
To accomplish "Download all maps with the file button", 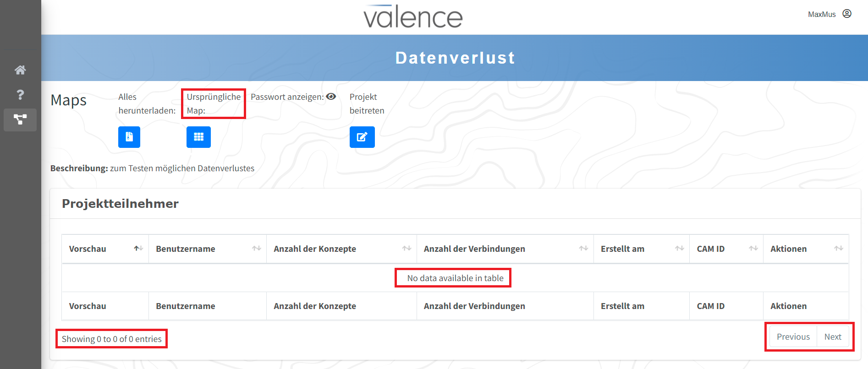I will [x=129, y=137].
